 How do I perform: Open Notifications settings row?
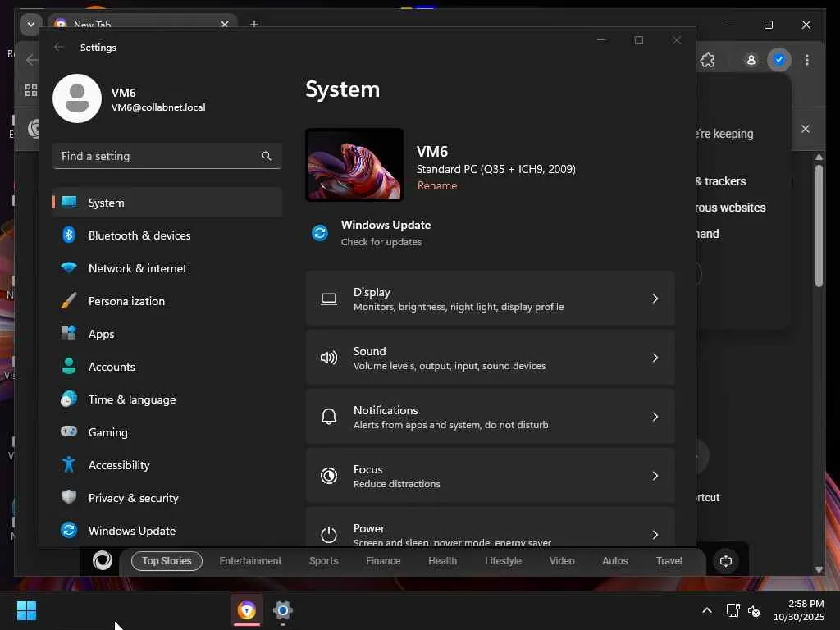tap(491, 417)
